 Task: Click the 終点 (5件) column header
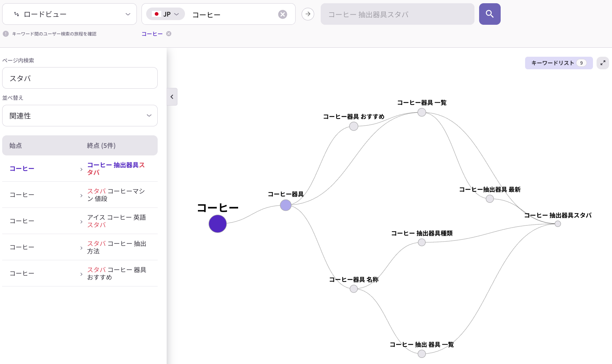click(101, 145)
